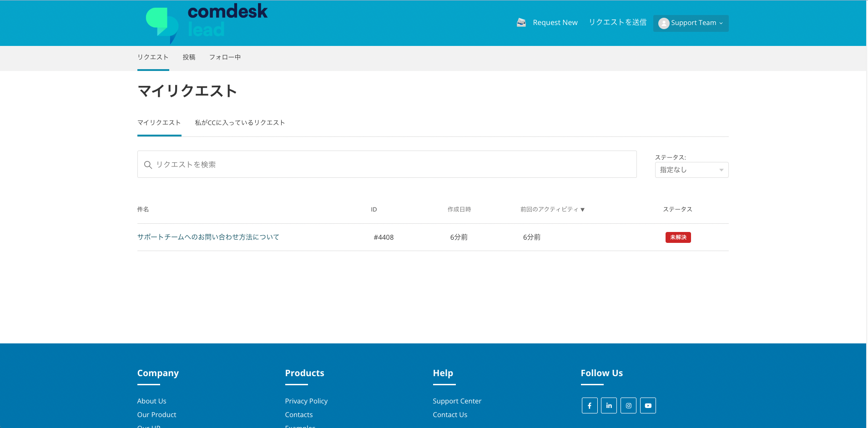This screenshot has width=868, height=428.
Task: Click the 未解決 status badge
Action: click(678, 237)
